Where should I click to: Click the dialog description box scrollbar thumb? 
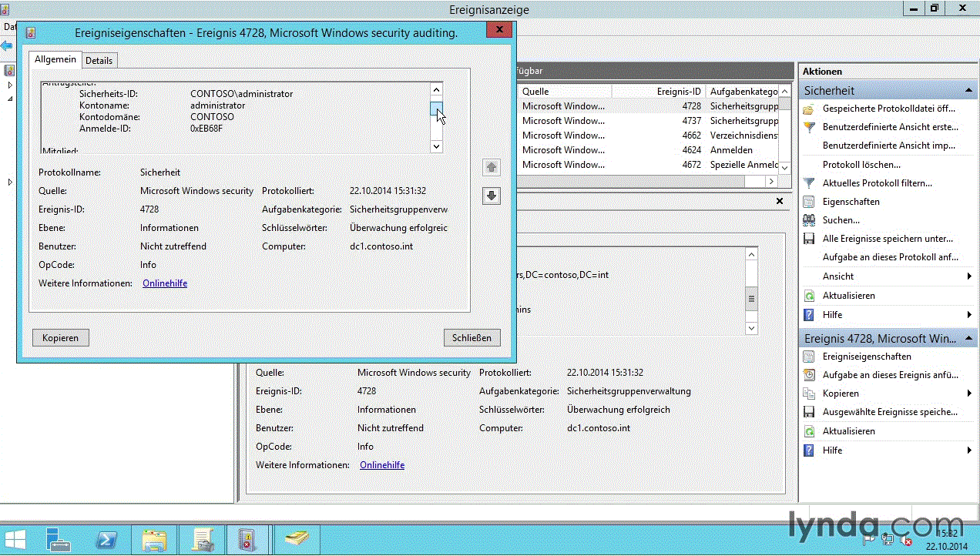436,108
